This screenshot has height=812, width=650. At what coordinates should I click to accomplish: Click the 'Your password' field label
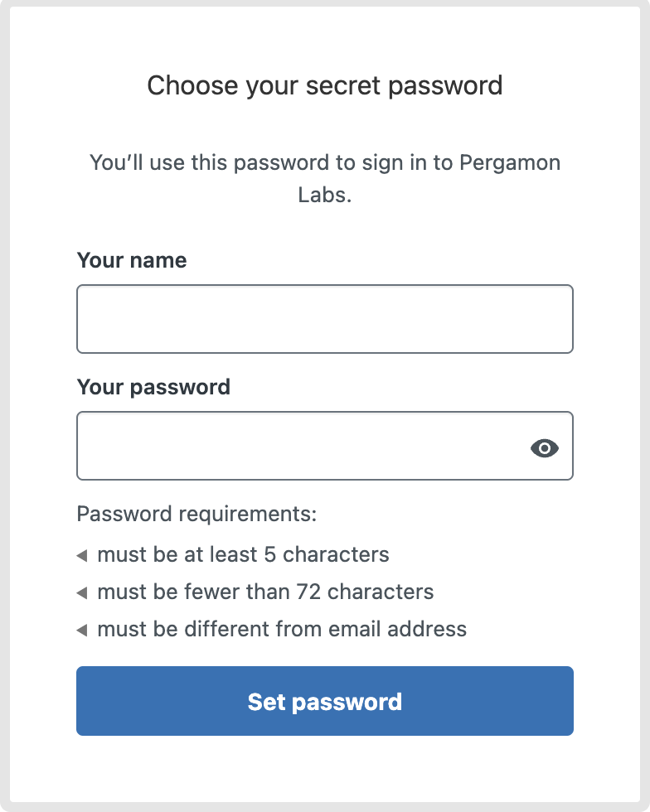153,388
